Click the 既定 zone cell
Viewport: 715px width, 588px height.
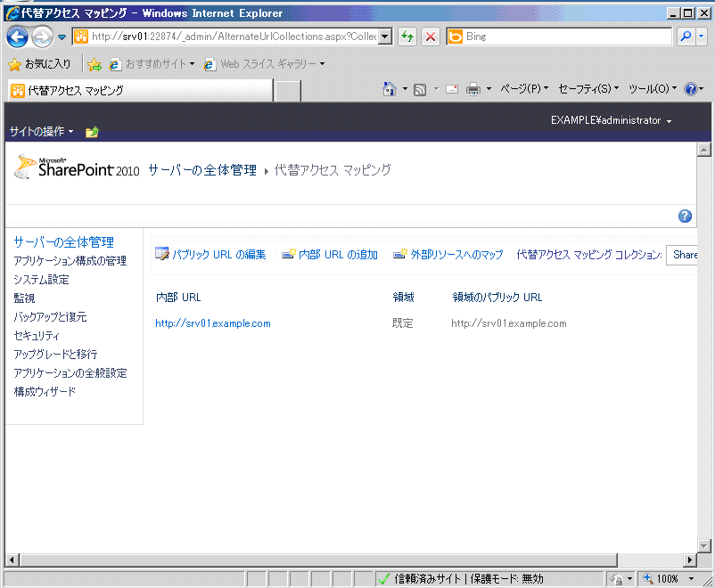[403, 323]
